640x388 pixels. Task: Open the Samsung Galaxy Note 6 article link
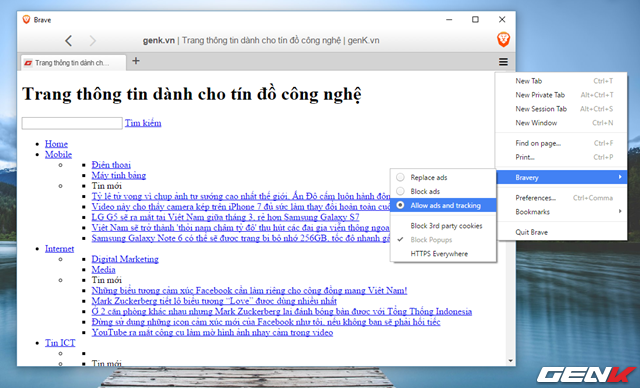pos(240,238)
